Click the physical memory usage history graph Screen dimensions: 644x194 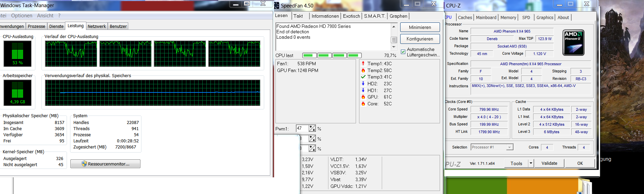coord(153,93)
